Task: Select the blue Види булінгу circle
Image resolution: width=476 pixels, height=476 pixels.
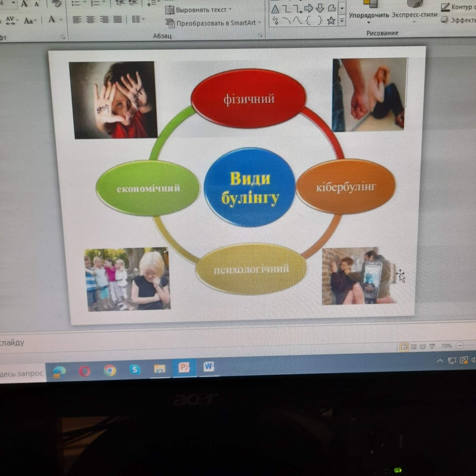Action: pos(250,187)
